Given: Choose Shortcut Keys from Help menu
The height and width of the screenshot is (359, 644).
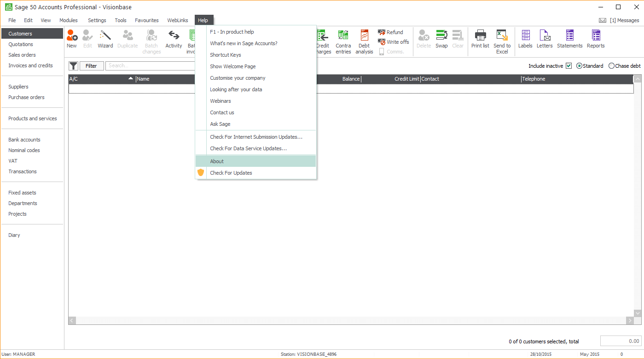Looking at the screenshot, I should click(256, 55).
